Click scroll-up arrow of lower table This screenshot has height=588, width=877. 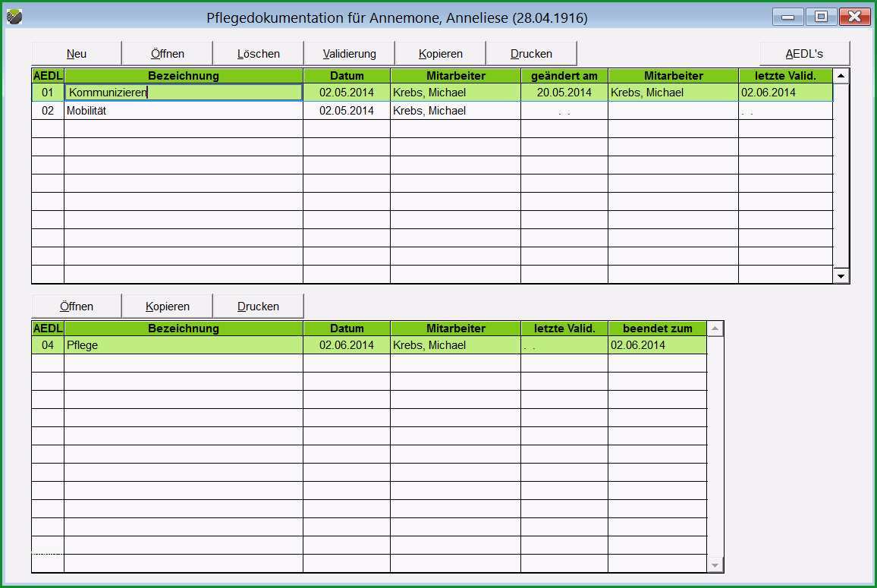point(715,329)
